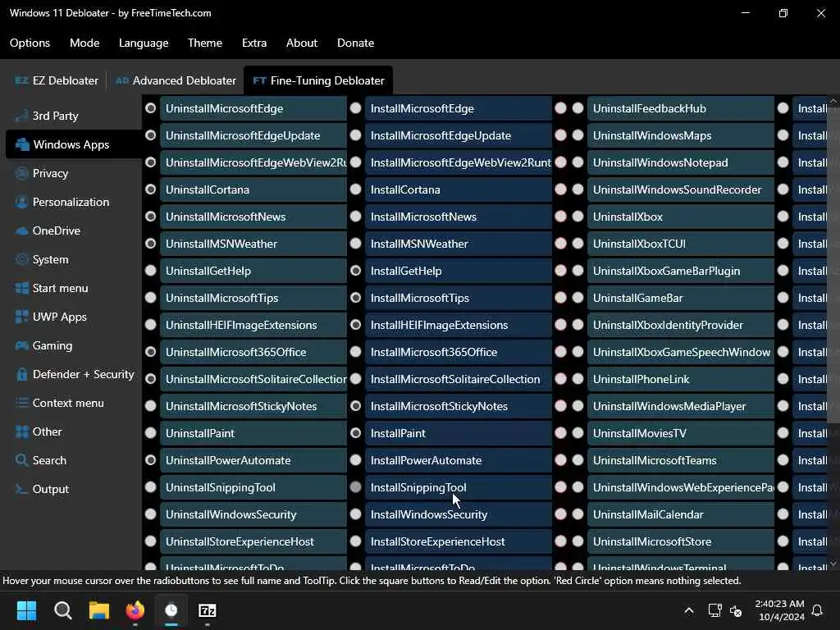Click the vertical scrollbar up arrow
840x630 pixels.
click(833, 101)
